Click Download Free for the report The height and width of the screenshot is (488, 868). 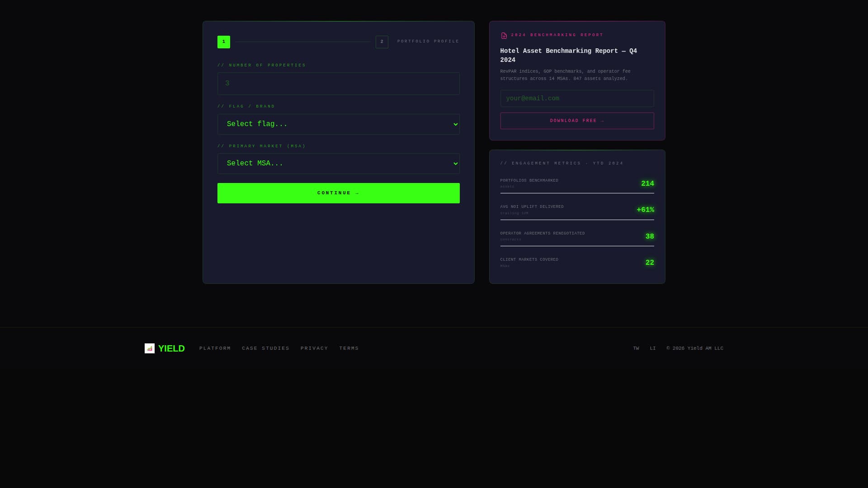point(577,121)
